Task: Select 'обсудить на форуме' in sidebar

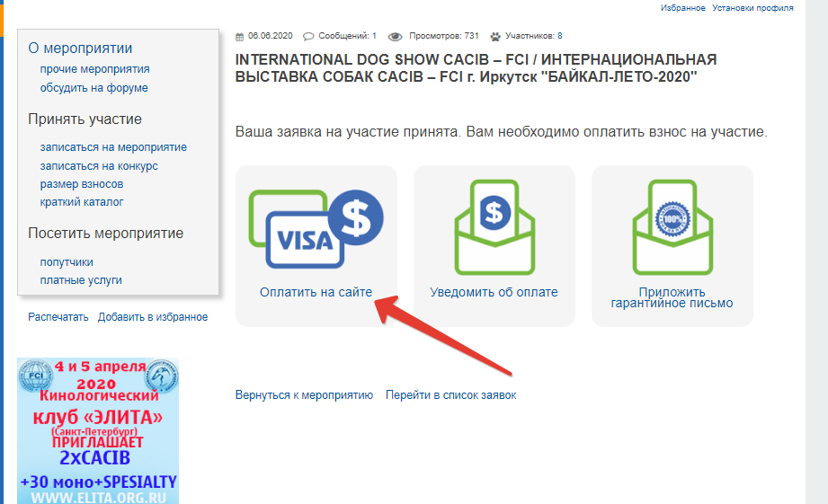Action: click(93, 88)
